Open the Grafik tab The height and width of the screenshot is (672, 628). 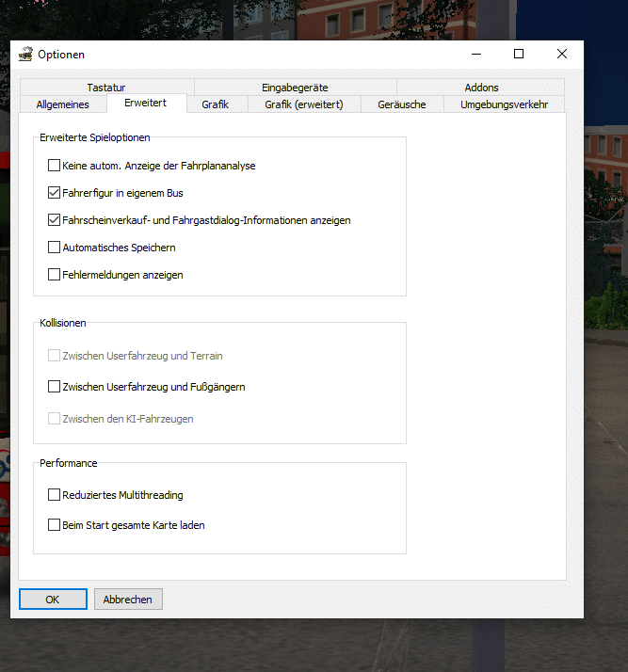pos(215,104)
